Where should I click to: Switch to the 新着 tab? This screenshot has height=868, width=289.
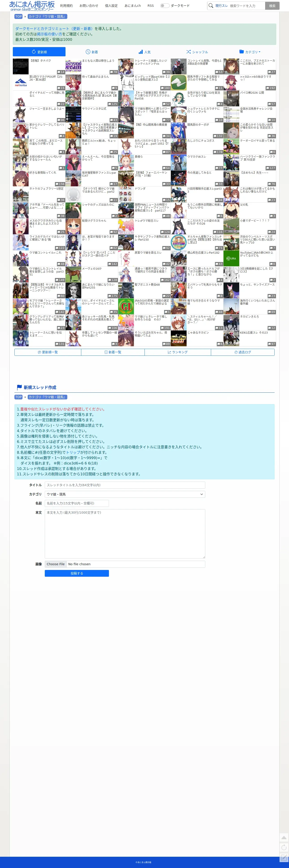92,52
